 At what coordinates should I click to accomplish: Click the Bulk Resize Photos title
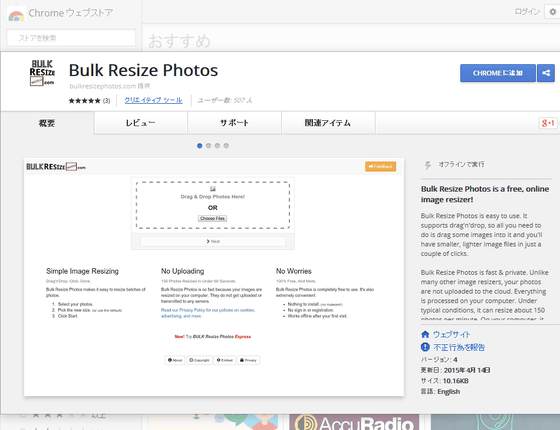pyautogui.click(x=143, y=70)
